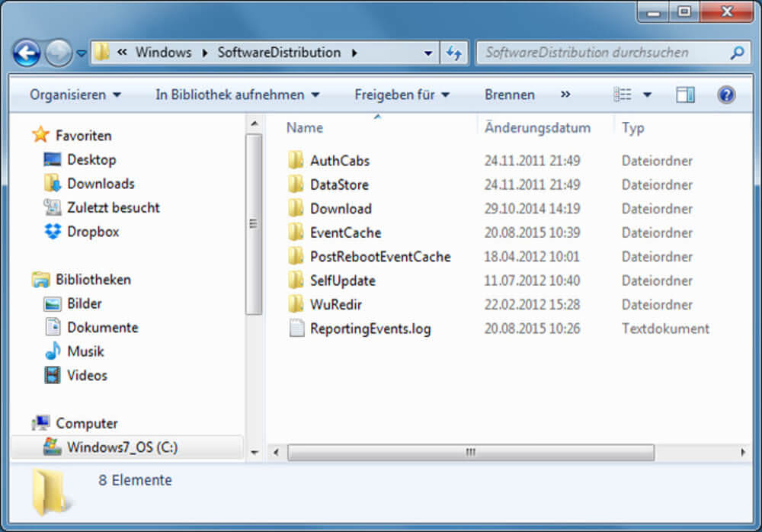Open Downloads in the Favoriten list
The image size is (762, 532).
point(101,184)
